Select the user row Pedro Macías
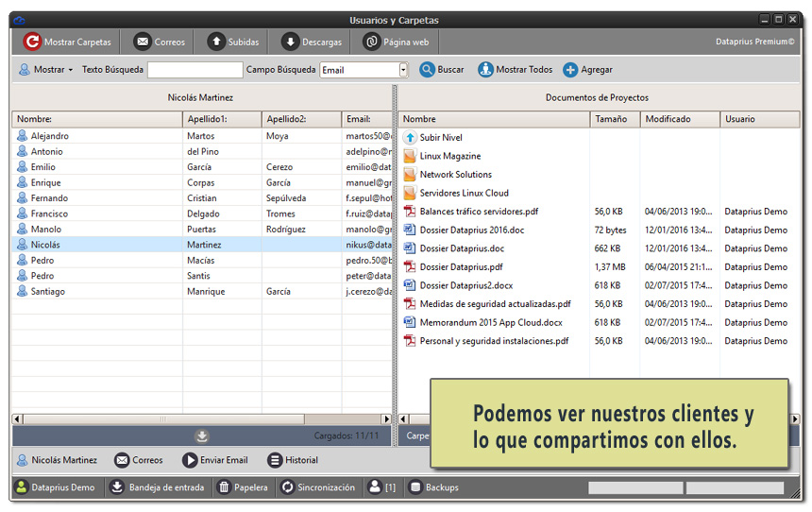The width and height of the screenshot is (812, 512). [202, 260]
